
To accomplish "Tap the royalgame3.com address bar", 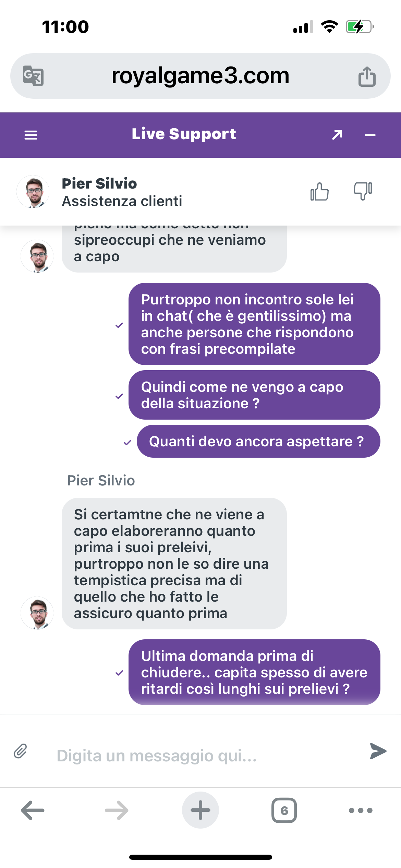I will pos(200,76).
